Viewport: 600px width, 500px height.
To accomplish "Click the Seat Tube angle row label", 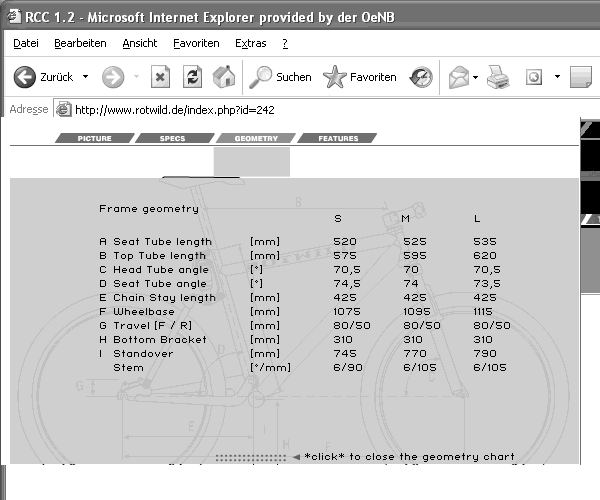I will tap(160, 284).
